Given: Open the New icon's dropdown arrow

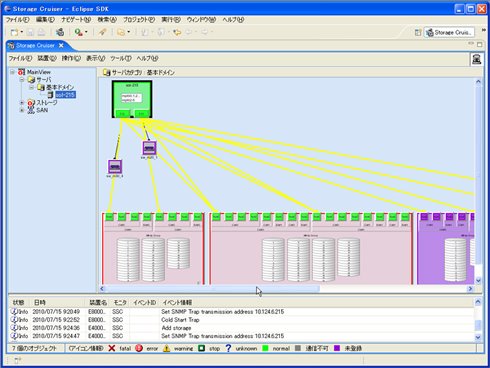Looking at the screenshot, I should [22, 32].
